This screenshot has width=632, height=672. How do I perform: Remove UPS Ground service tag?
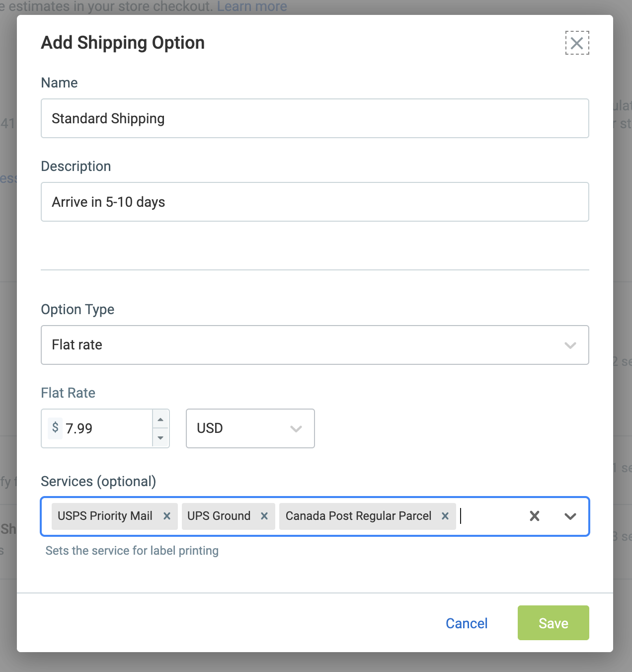[264, 516]
